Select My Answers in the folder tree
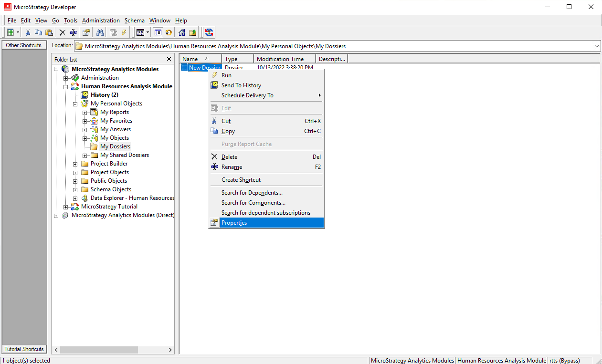The image size is (602, 364). 116,129
